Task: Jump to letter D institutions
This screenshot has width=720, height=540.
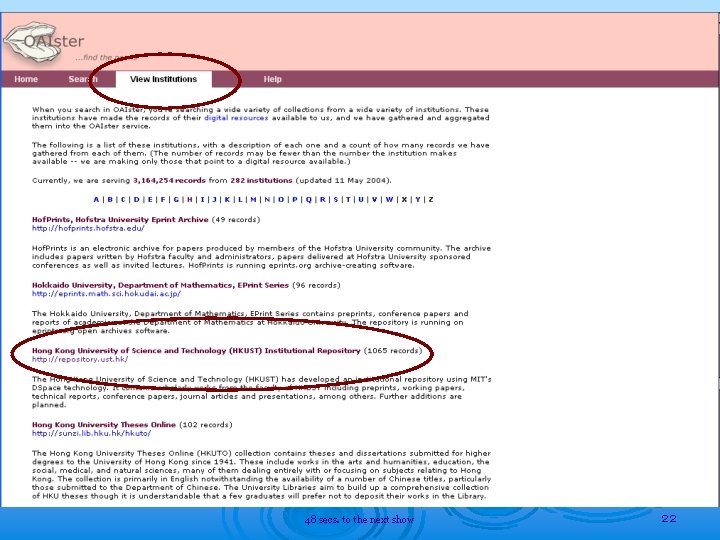Action: tap(136, 200)
